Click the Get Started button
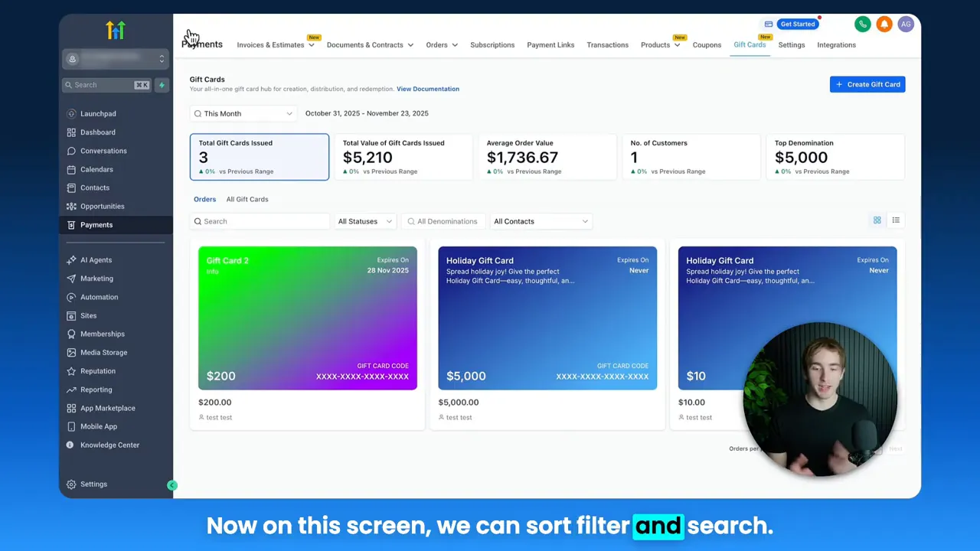The width and height of the screenshot is (980, 551). [798, 24]
